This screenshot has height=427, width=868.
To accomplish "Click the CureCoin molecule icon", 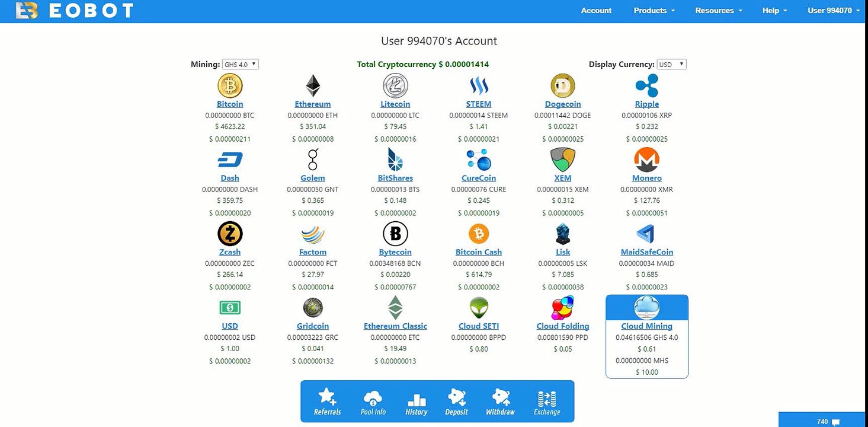I will 479,160.
